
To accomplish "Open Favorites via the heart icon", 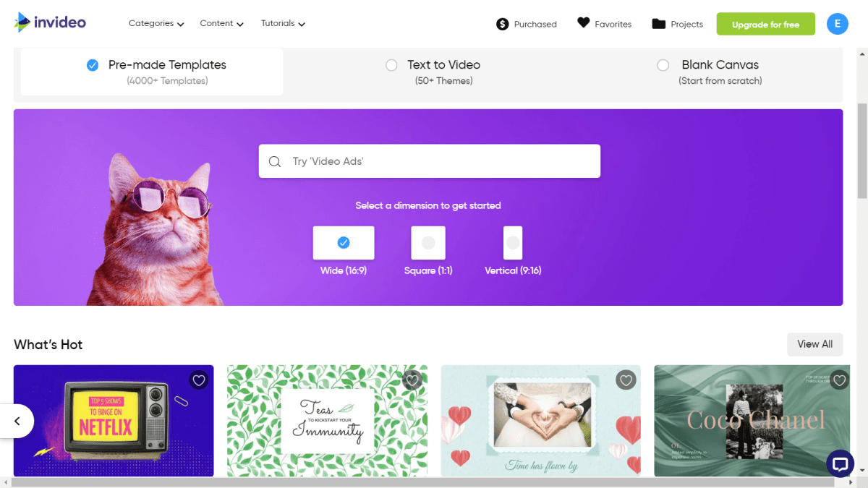I will [x=584, y=23].
